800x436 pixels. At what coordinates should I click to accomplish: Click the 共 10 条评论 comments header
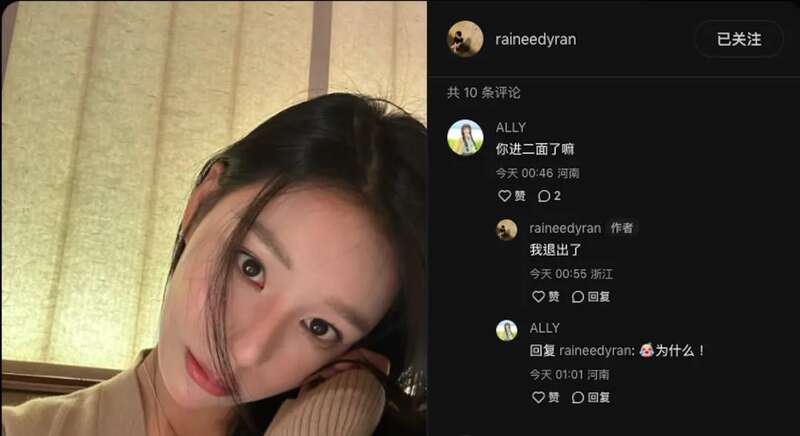tap(483, 93)
